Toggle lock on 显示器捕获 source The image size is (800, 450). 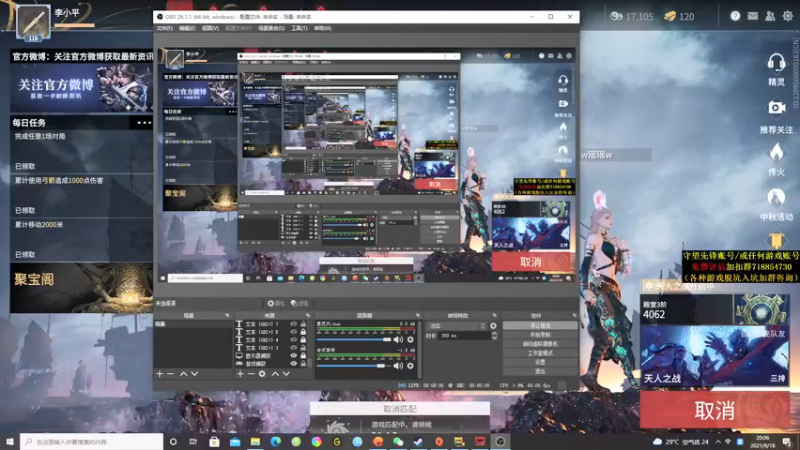click(303, 356)
